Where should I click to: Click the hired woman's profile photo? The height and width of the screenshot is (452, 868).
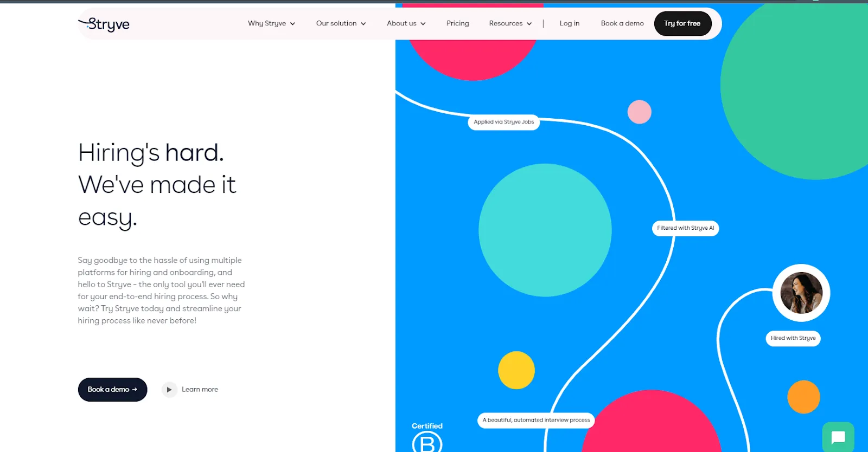point(801,293)
